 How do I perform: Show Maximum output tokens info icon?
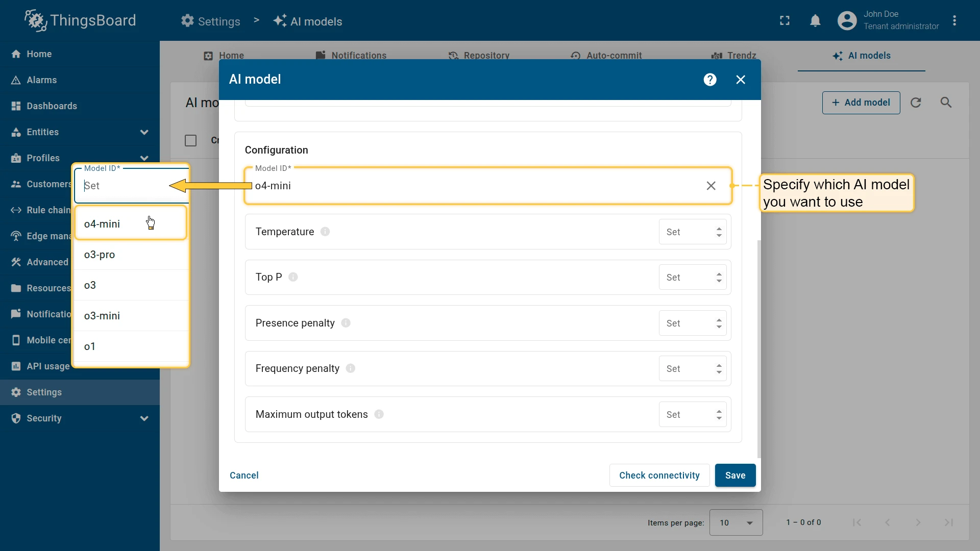379,414
